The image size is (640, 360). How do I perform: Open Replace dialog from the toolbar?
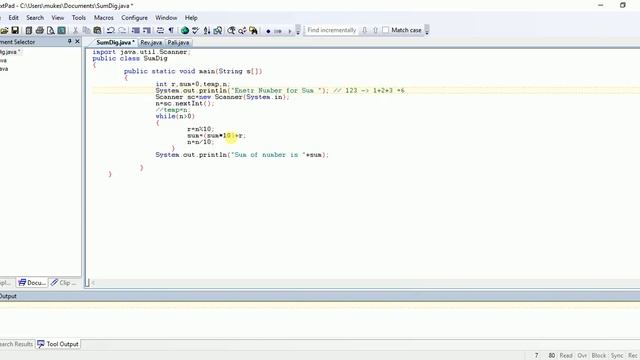click(x=242, y=30)
